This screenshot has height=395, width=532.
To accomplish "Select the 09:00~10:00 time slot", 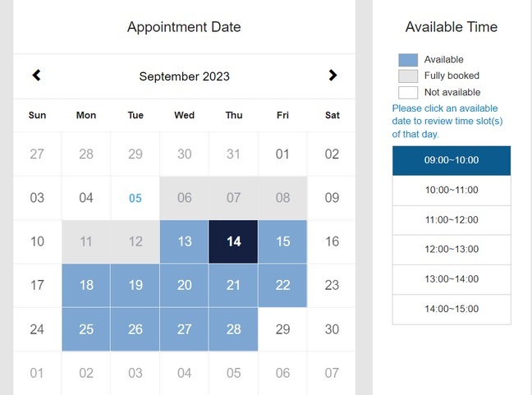I will pos(452,160).
